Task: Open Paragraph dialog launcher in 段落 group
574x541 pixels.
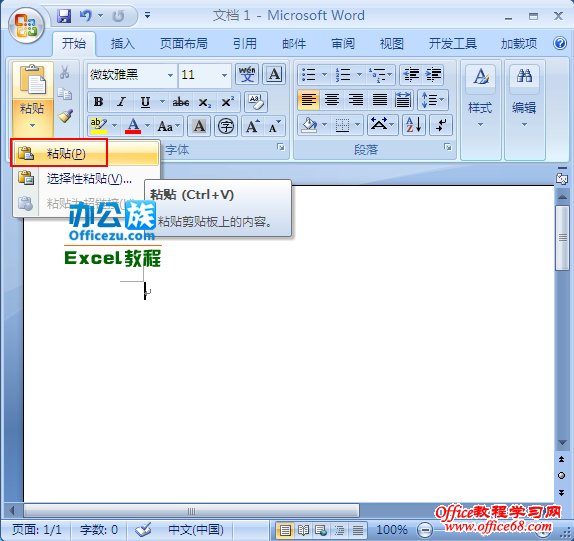Action: coord(447,147)
